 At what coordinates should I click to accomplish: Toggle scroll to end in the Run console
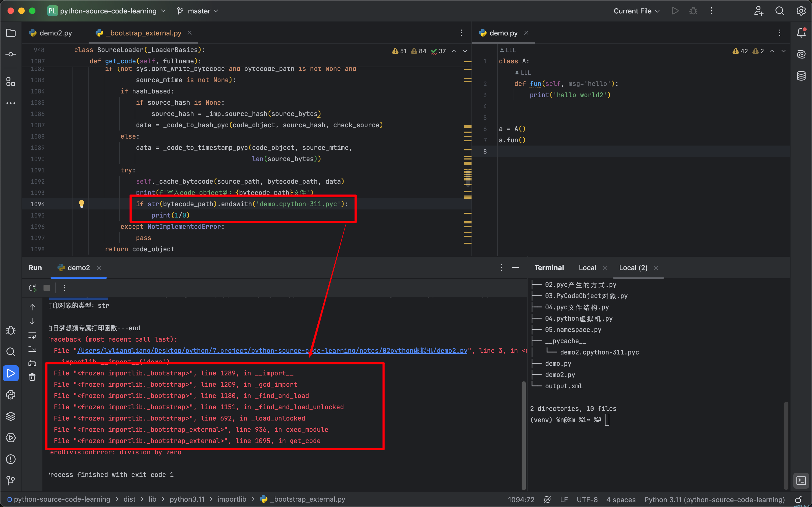coord(32,349)
